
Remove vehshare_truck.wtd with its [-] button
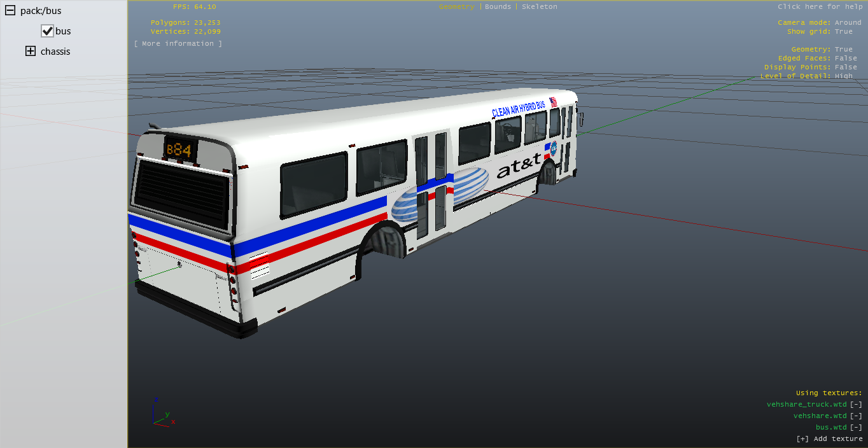(857, 404)
